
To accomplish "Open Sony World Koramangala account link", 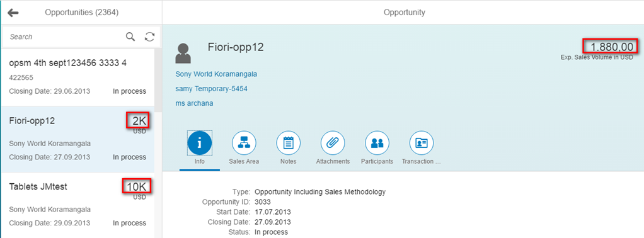I will (216, 74).
